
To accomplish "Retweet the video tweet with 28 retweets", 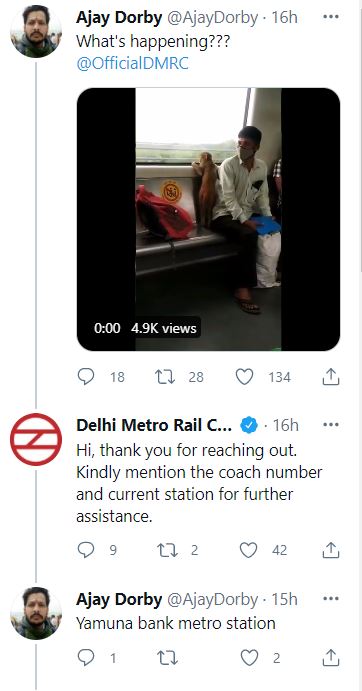I will 166,377.
